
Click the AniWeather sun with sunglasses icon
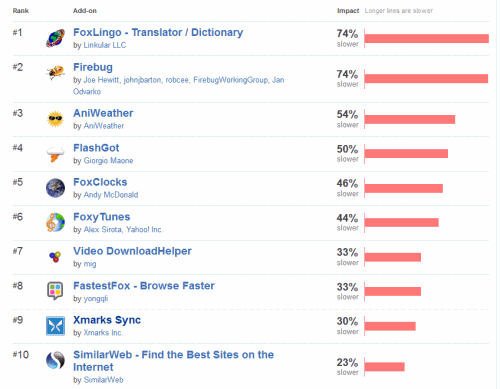pyautogui.click(x=55, y=119)
